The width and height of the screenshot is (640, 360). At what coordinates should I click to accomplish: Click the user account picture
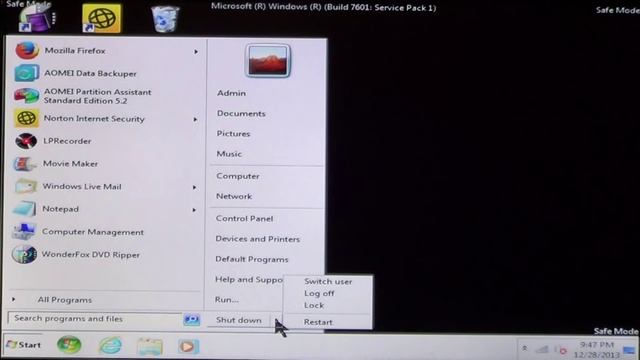click(268, 61)
